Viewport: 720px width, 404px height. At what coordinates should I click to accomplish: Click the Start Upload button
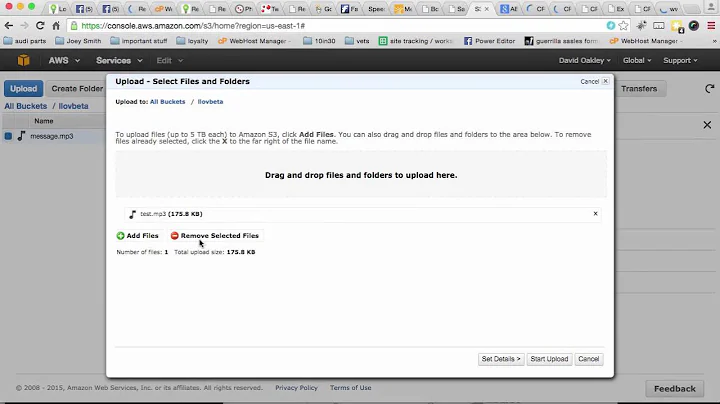(549, 359)
